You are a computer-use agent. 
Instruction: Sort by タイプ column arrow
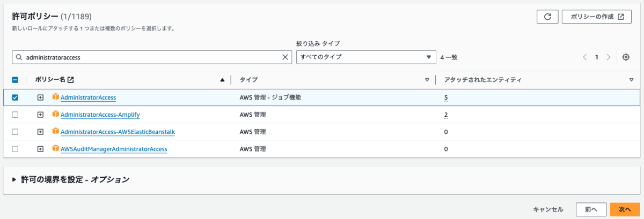(427, 80)
